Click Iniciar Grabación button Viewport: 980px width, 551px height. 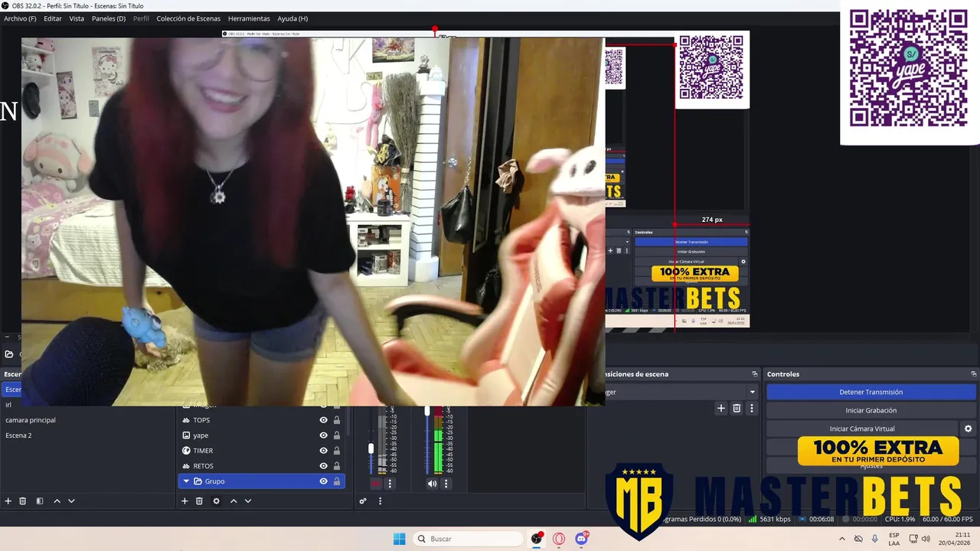(x=871, y=410)
